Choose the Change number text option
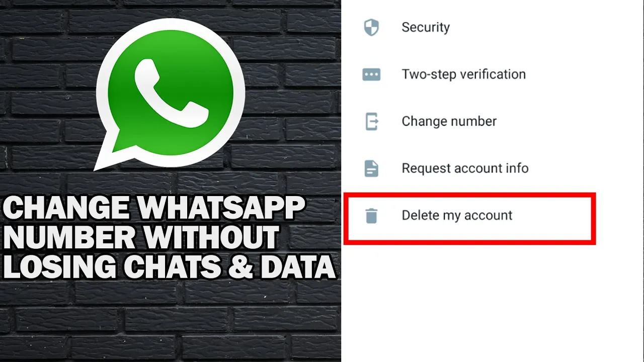This screenshot has width=644, height=362. (x=449, y=121)
